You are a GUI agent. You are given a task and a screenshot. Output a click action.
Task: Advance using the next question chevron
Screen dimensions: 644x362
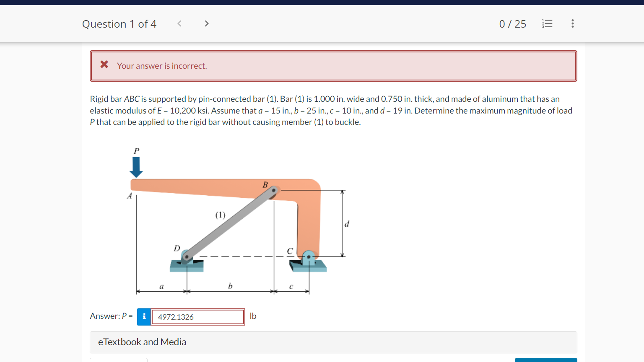(x=207, y=23)
